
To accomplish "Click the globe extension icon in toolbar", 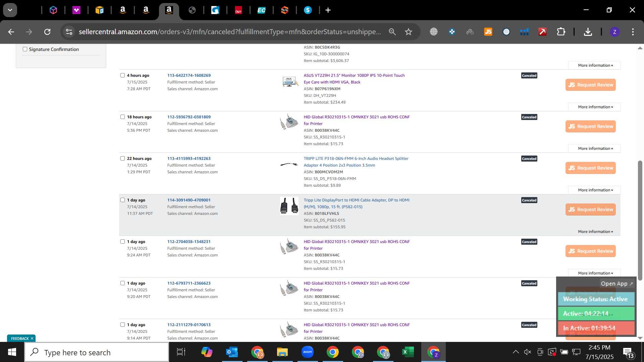I will pyautogui.click(x=434, y=32).
